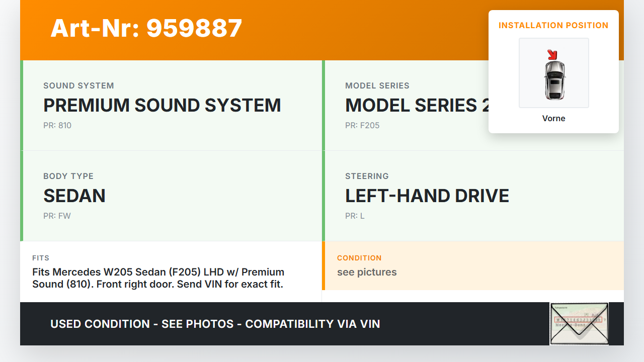Screen dimensions: 644x362
Task: Click the 'see pictures' condition text
Action: (367, 272)
